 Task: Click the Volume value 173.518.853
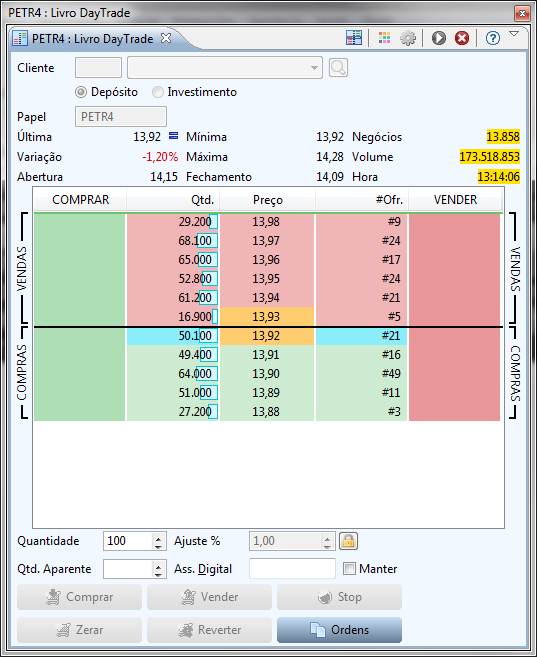(x=490, y=157)
